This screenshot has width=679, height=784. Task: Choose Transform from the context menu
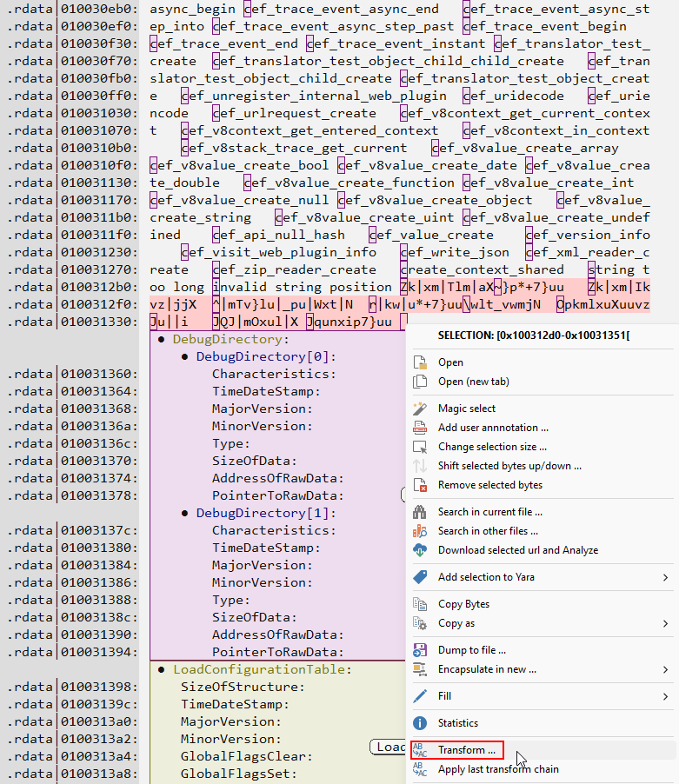point(467,750)
